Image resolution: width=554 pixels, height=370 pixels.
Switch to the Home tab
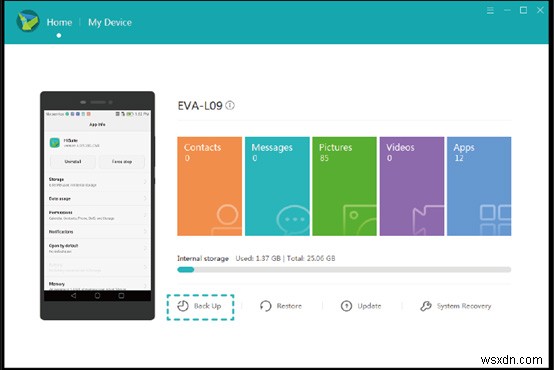pyautogui.click(x=59, y=22)
